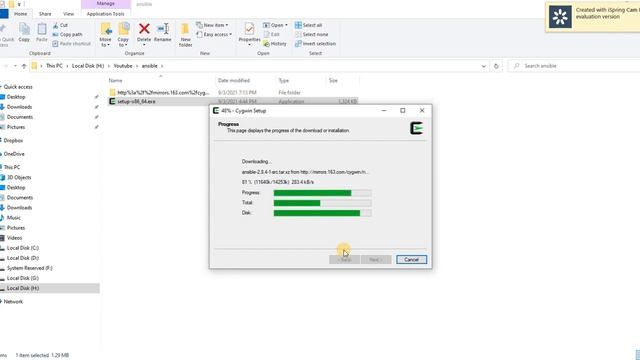Click Invert selection
This screenshot has width=640, height=360.
click(x=316, y=44)
